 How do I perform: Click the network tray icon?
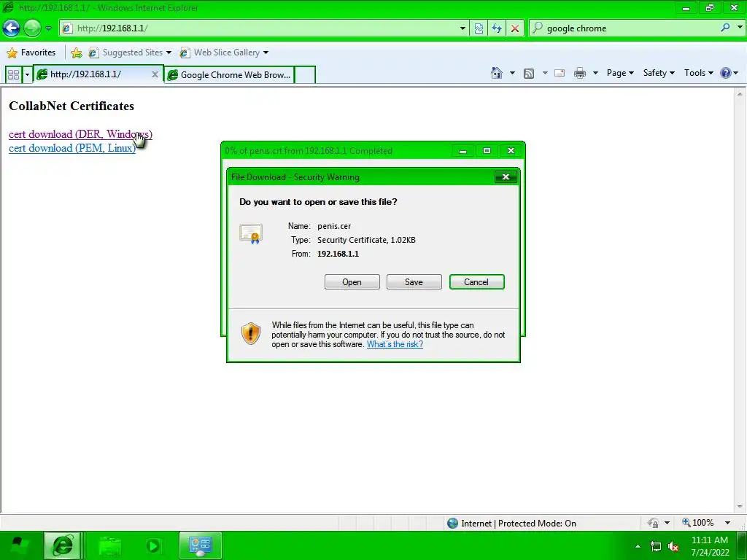(x=656, y=547)
